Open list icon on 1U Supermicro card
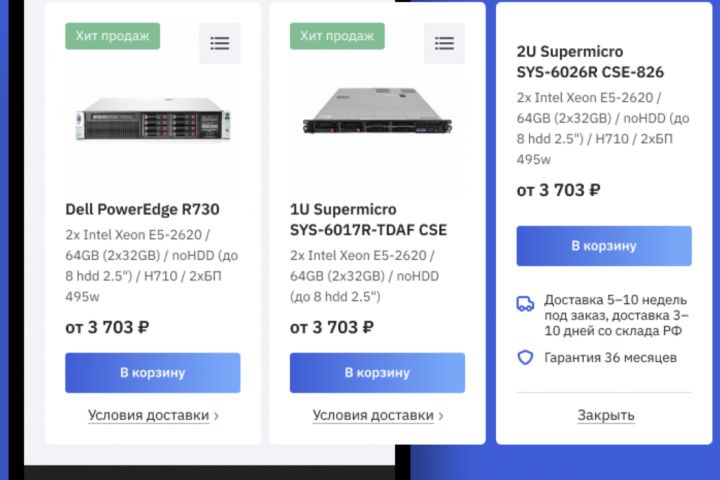The height and width of the screenshot is (480, 720). (444, 43)
